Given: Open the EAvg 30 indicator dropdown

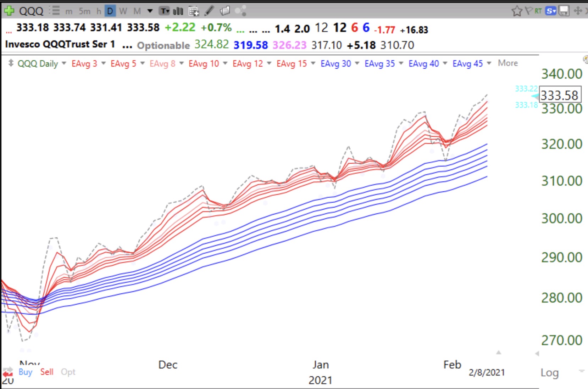Looking at the screenshot, I should (357, 63).
